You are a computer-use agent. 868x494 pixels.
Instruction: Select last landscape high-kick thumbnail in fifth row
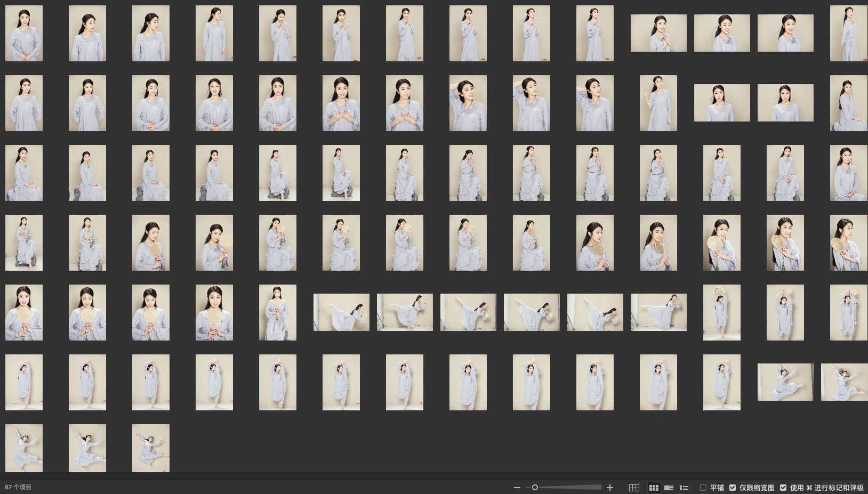point(658,312)
